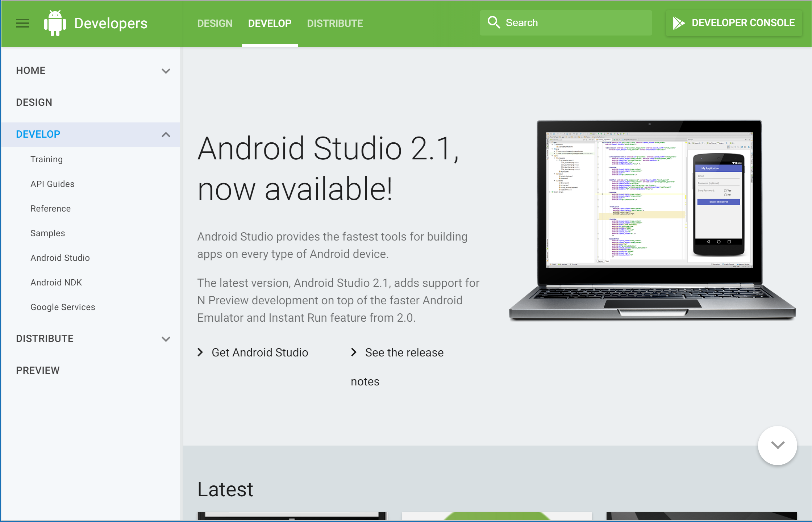Viewport: 812px width, 522px height.
Task: Select Android NDK sidebar item
Action: (56, 283)
